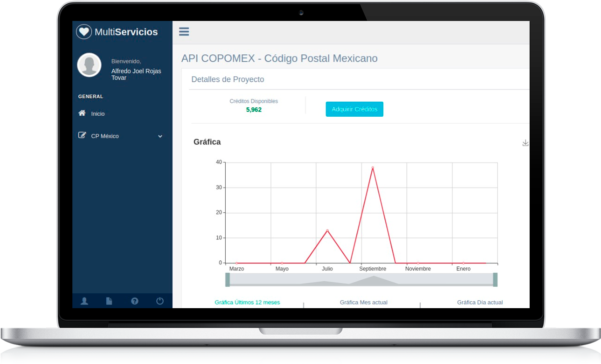Viewport: 601px width, 364px height.
Task: Open the Inicio menu item
Action: 98,114
